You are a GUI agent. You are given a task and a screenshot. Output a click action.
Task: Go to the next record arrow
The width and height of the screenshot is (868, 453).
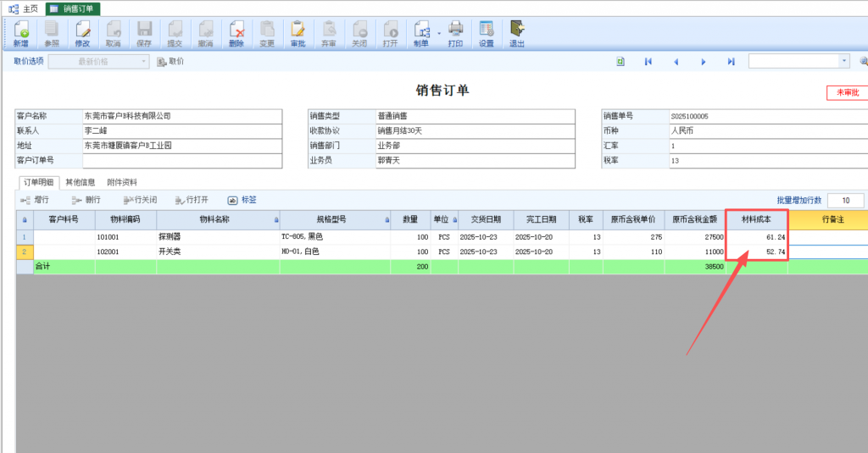704,62
